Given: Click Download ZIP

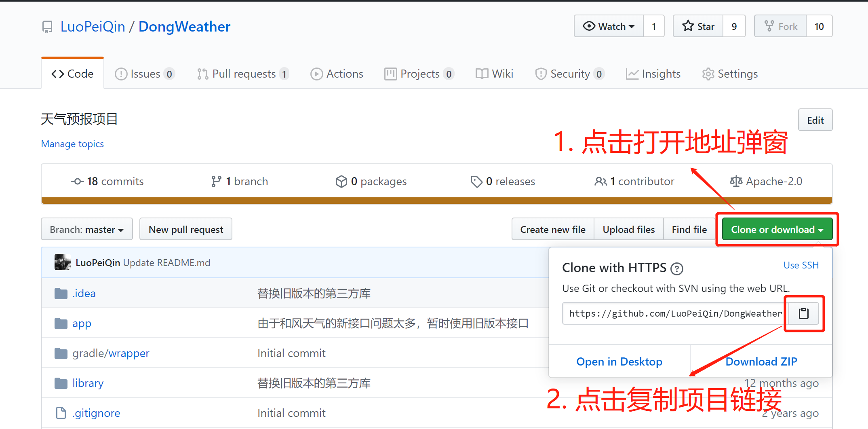Looking at the screenshot, I should tap(761, 361).
